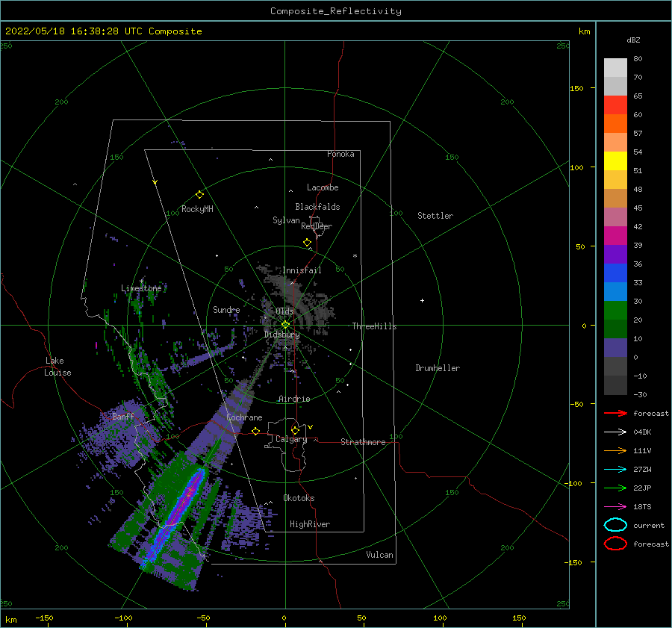Select the Limestone label
The height and width of the screenshot is (628, 672).
click(141, 288)
